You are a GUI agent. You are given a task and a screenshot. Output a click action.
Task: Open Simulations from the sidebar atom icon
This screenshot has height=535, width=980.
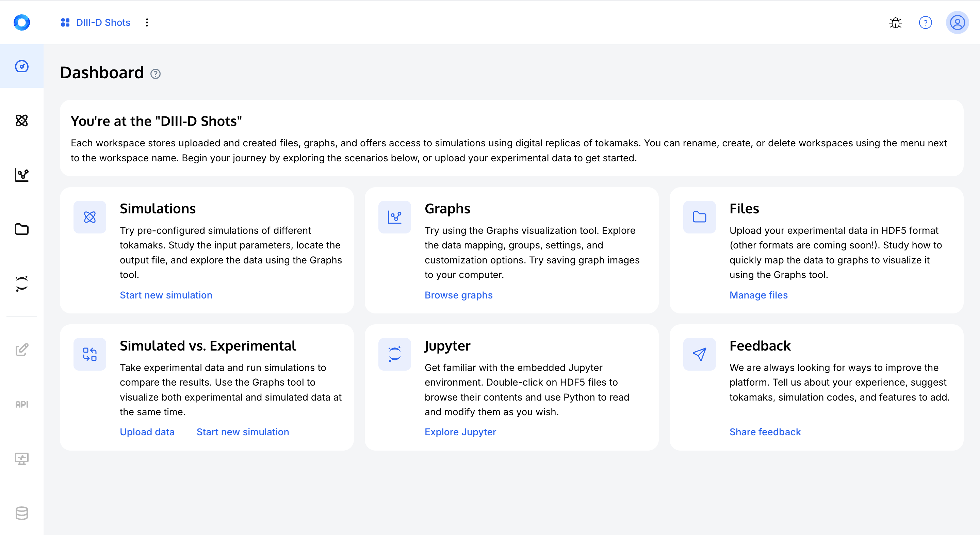(x=22, y=120)
